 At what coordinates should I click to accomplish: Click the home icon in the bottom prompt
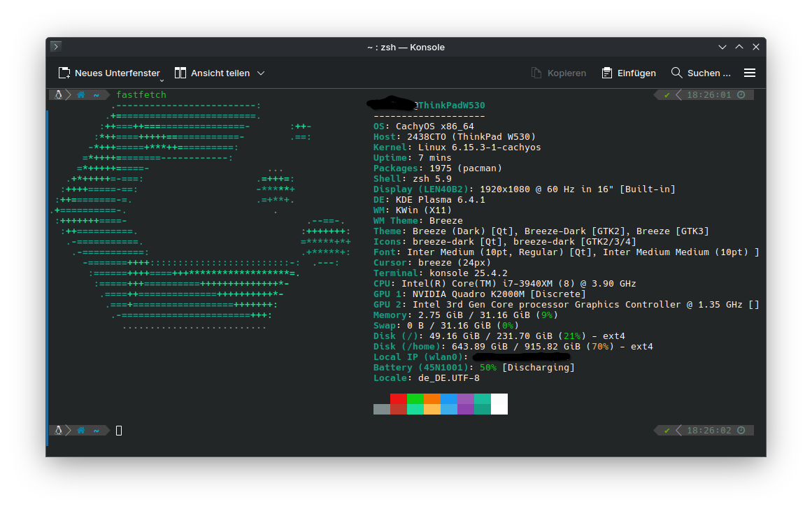(x=81, y=430)
